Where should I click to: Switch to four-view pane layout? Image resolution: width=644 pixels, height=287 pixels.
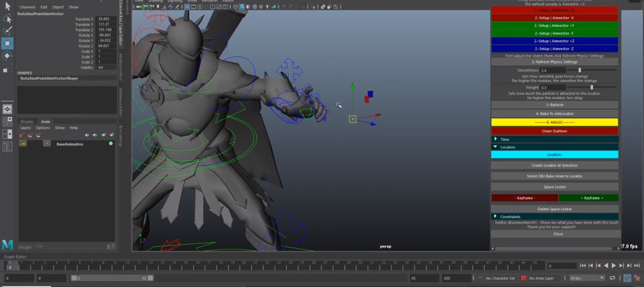point(7,121)
